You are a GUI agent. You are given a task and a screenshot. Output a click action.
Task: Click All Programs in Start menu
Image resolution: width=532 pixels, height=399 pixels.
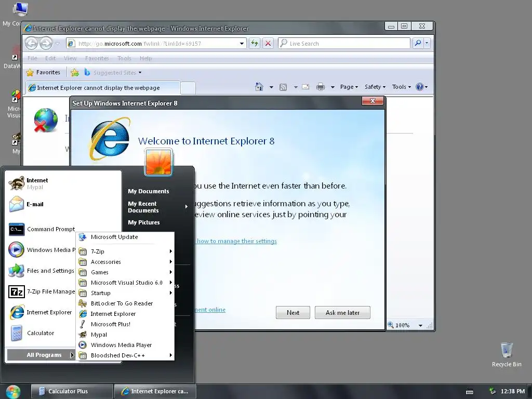point(41,355)
